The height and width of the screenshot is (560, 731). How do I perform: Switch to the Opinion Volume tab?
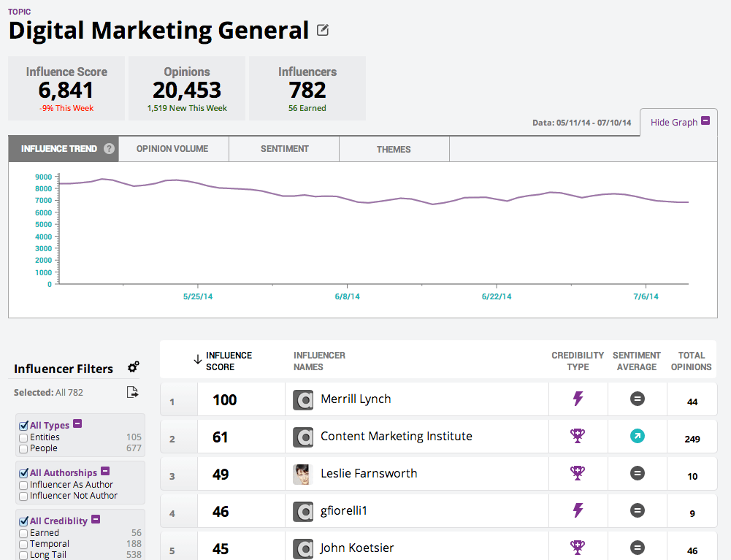[172, 149]
